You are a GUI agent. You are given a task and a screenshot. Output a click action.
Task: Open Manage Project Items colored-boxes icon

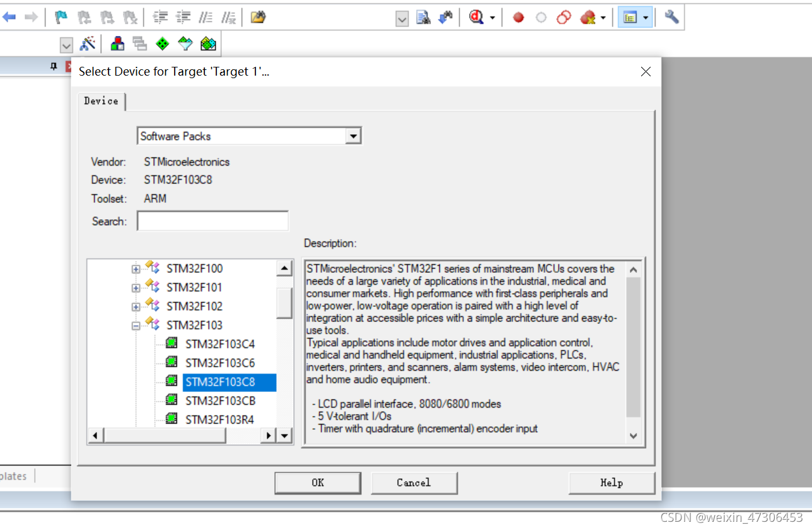(x=117, y=44)
